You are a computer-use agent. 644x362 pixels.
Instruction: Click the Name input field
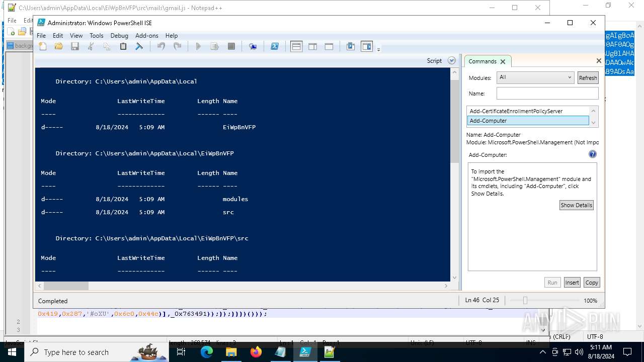tap(547, 94)
